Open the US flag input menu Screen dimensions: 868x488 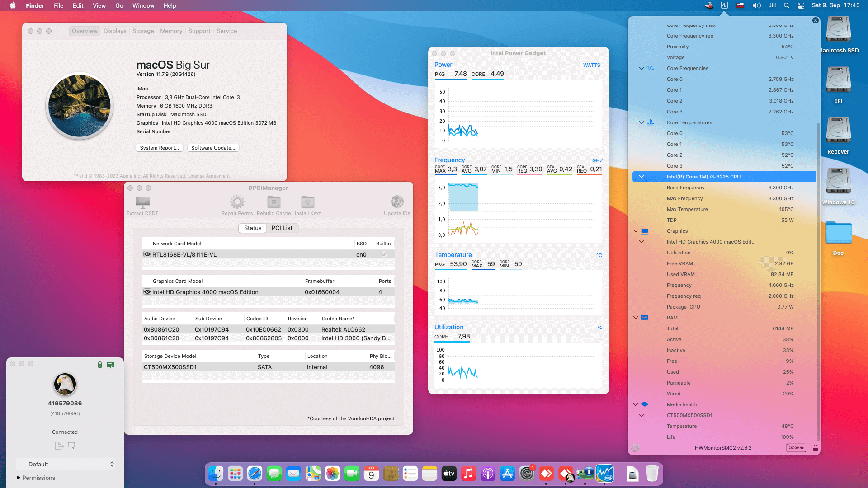[x=740, y=5]
